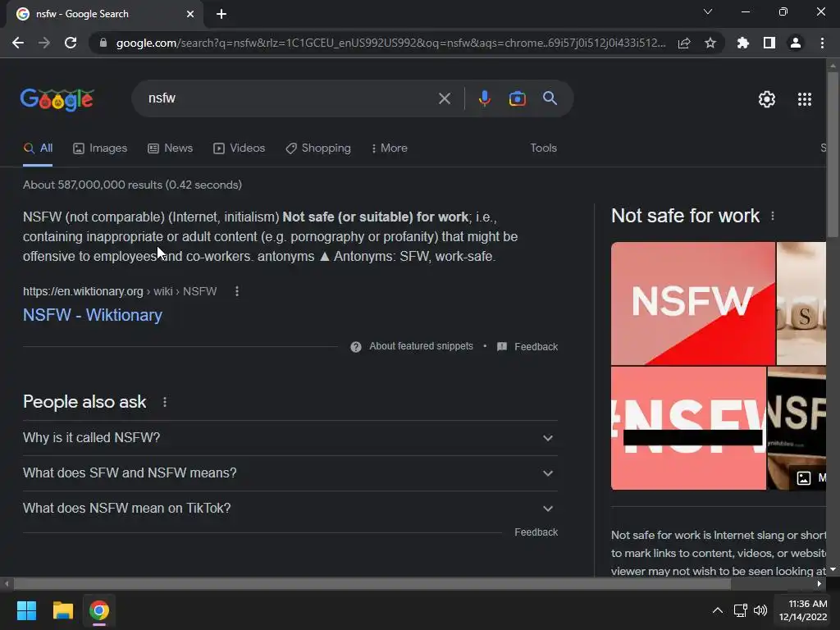Click the scroll right arrow at the bottom
The height and width of the screenshot is (630, 840).
819,584
